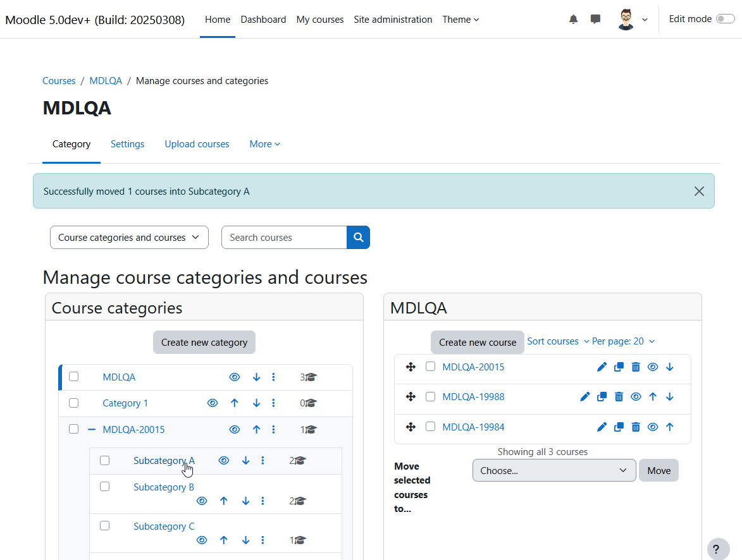Viewport: 742px width, 560px height.
Task: Switch to Upload courses tab
Action: point(197,144)
